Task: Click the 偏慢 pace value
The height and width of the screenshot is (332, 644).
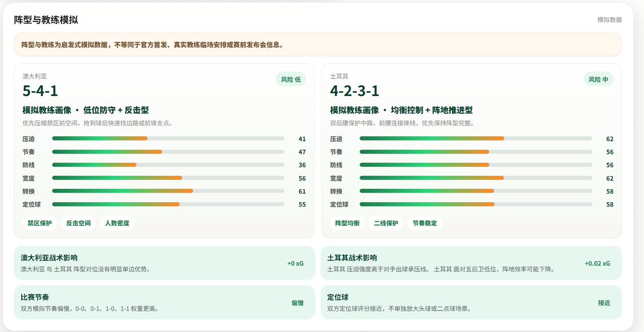Action: click(x=297, y=303)
